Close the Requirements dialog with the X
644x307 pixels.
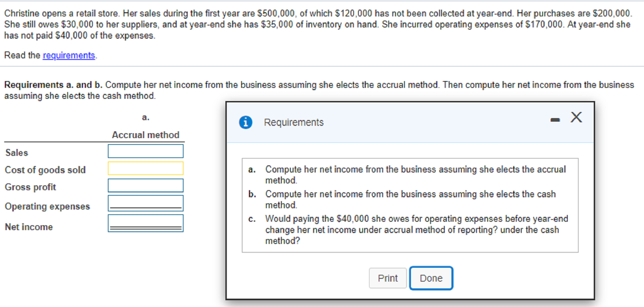[576, 117]
